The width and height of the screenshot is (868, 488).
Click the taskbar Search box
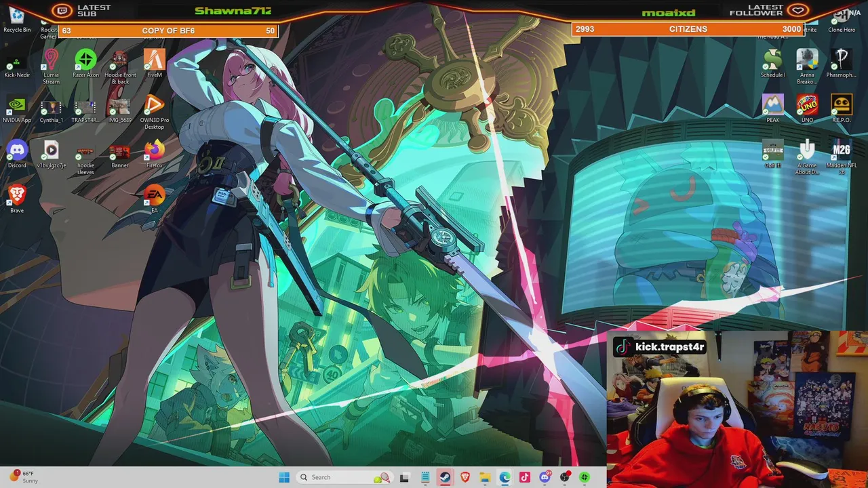pos(344,477)
